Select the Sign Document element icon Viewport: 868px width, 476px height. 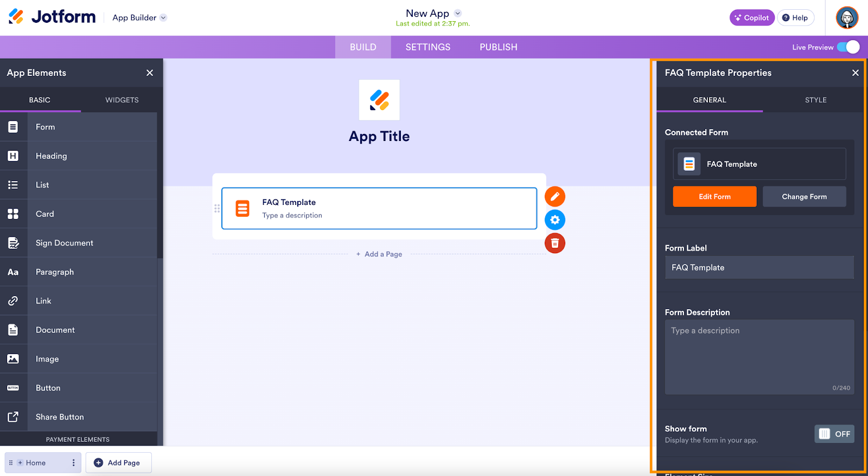13,243
